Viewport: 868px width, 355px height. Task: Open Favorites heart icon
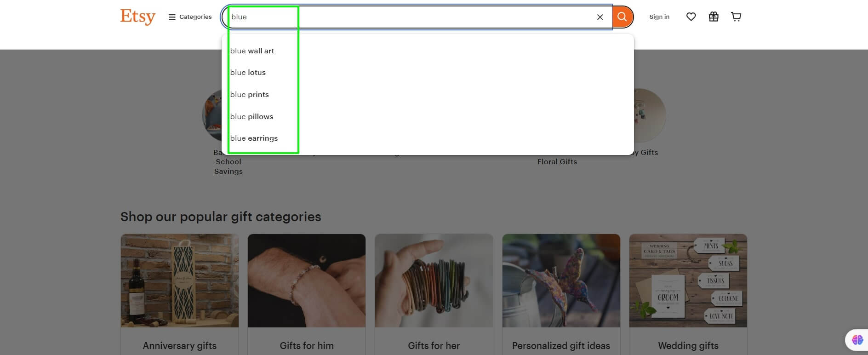tap(691, 17)
